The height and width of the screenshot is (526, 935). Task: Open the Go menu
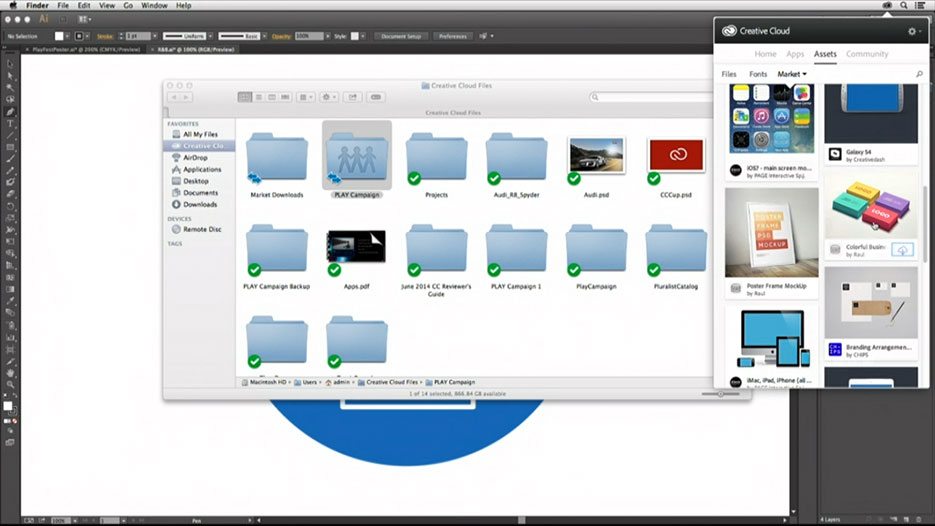(128, 5)
